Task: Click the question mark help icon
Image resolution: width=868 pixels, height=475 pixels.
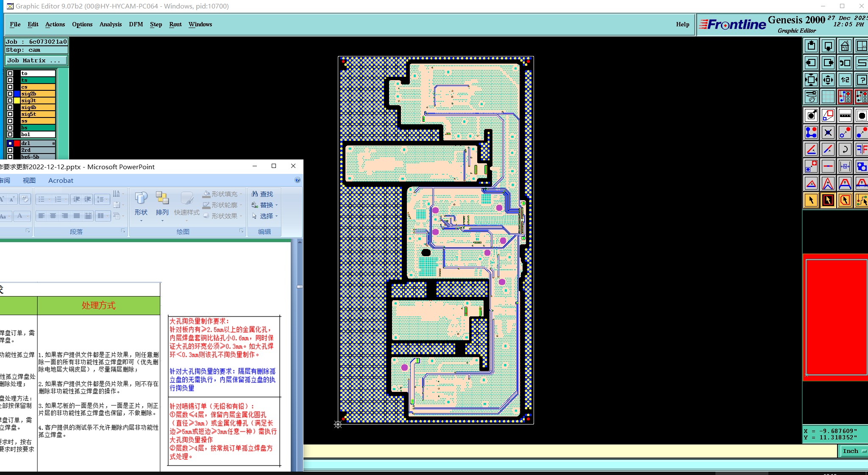Action: (x=862, y=80)
